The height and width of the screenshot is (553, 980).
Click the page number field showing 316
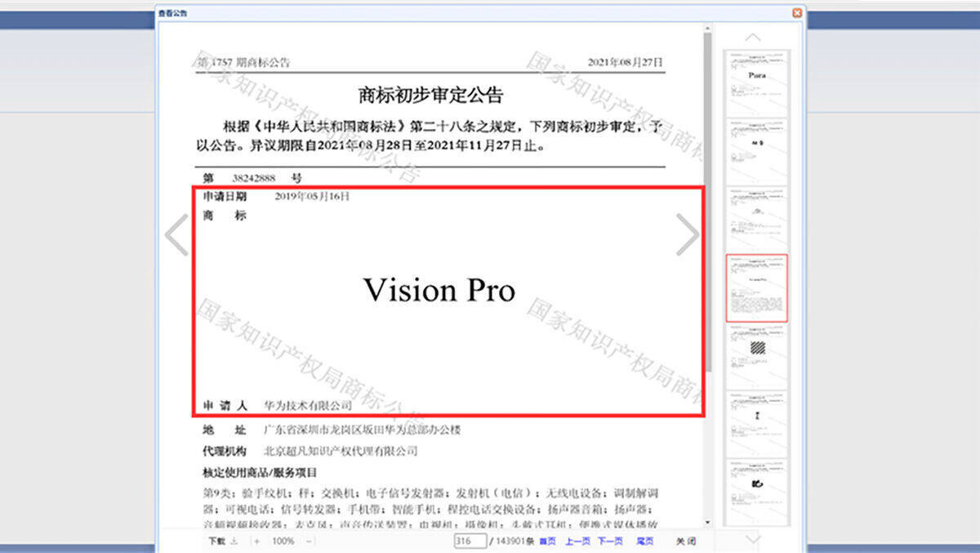pyautogui.click(x=470, y=541)
